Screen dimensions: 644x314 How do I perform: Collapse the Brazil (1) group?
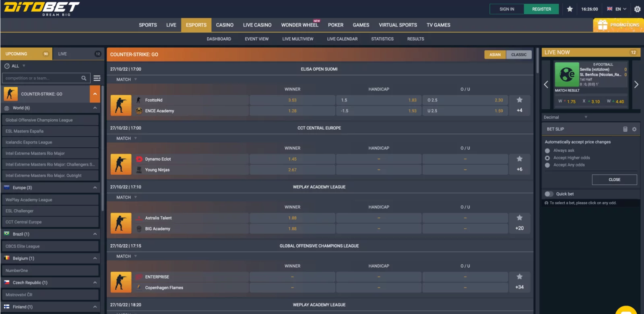point(95,234)
